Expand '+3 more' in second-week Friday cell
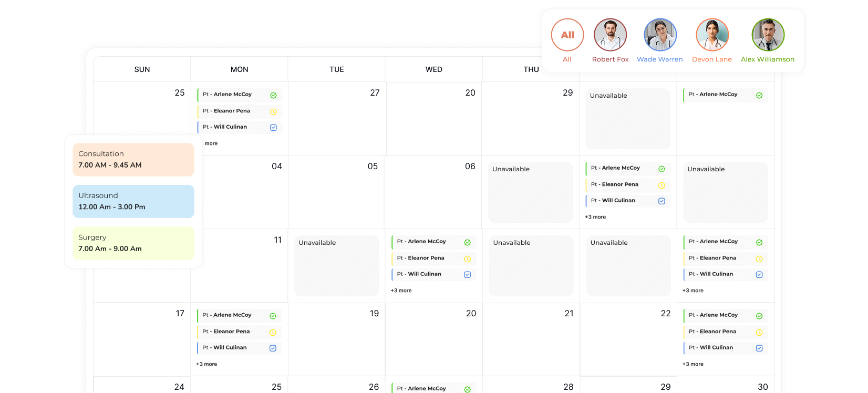 [595, 217]
